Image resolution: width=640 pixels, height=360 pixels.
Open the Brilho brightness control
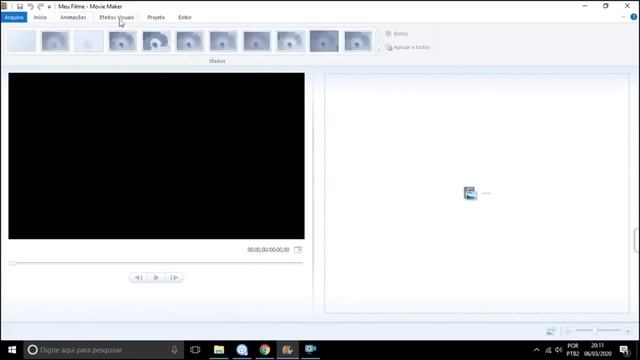(397, 33)
